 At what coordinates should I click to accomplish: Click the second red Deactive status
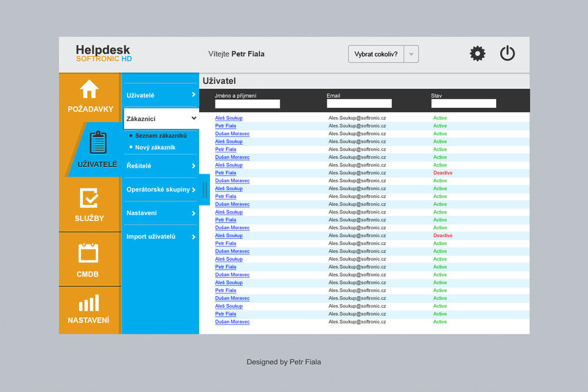(x=443, y=235)
